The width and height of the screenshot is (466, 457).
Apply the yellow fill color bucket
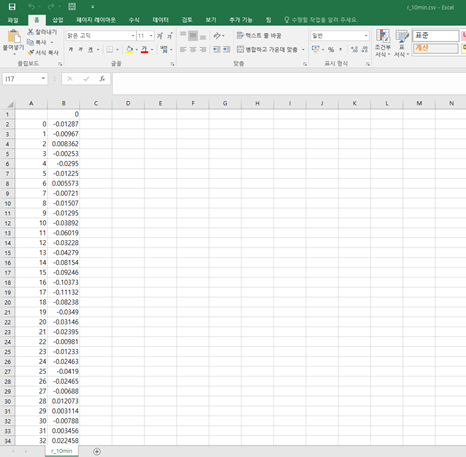coord(129,49)
